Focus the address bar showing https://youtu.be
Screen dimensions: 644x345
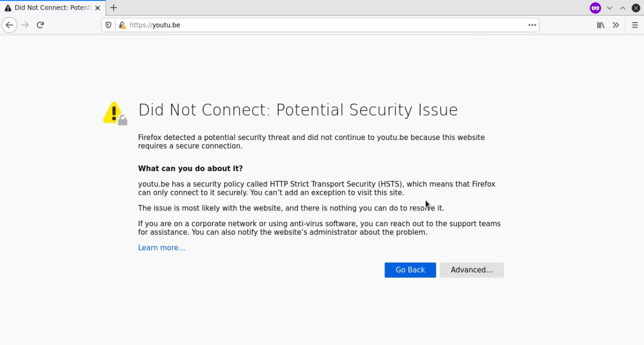(327, 25)
